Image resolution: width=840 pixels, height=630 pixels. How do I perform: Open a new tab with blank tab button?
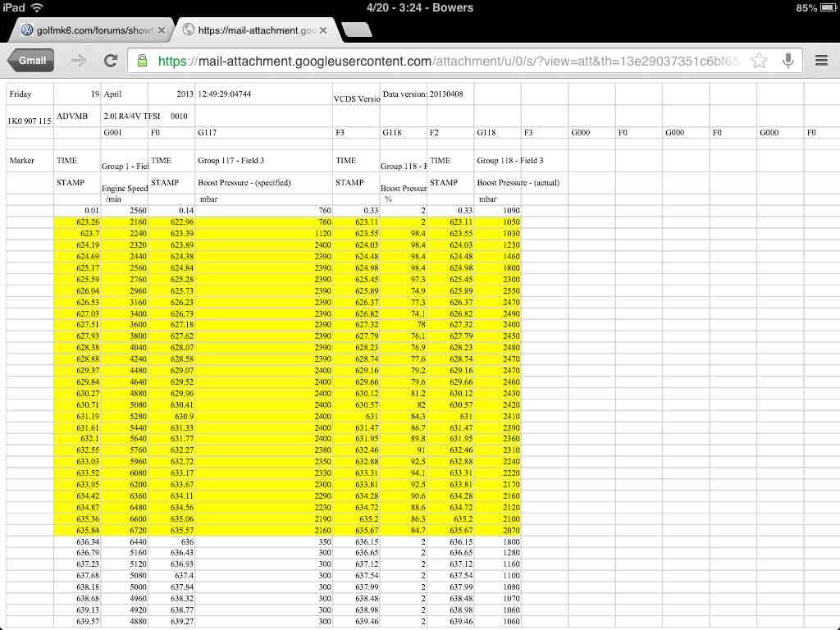[x=356, y=30]
